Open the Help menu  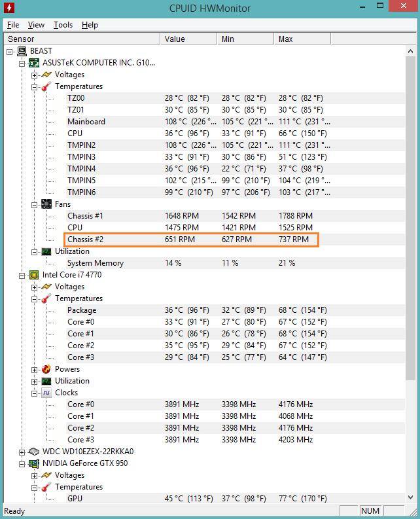pos(90,25)
